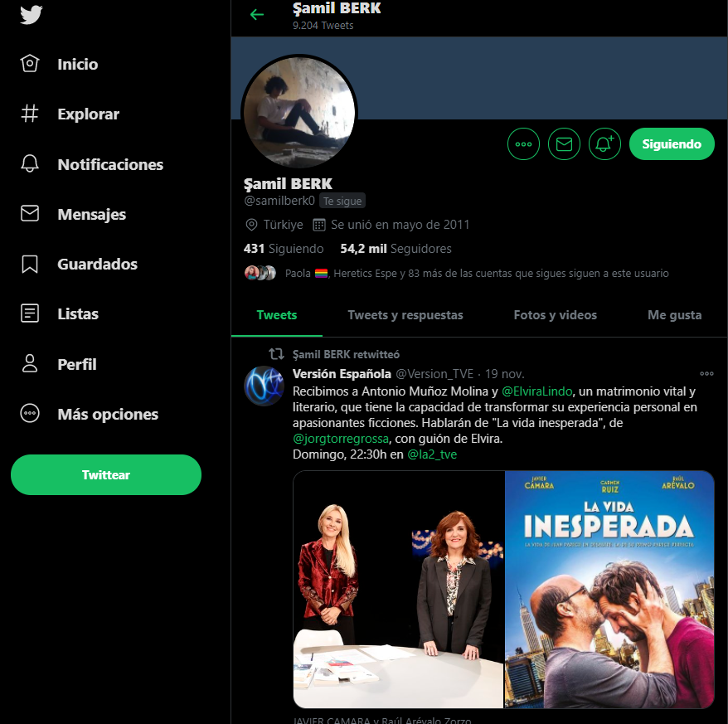Image resolution: width=728 pixels, height=724 pixels.
Task: Click the Twittear button
Action: tap(106, 474)
